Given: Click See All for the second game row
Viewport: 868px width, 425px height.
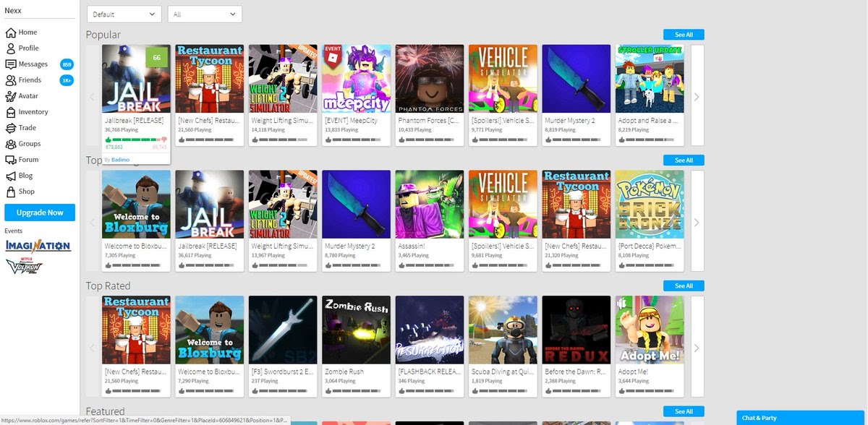Looking at the screenshot, I should 684,160.
